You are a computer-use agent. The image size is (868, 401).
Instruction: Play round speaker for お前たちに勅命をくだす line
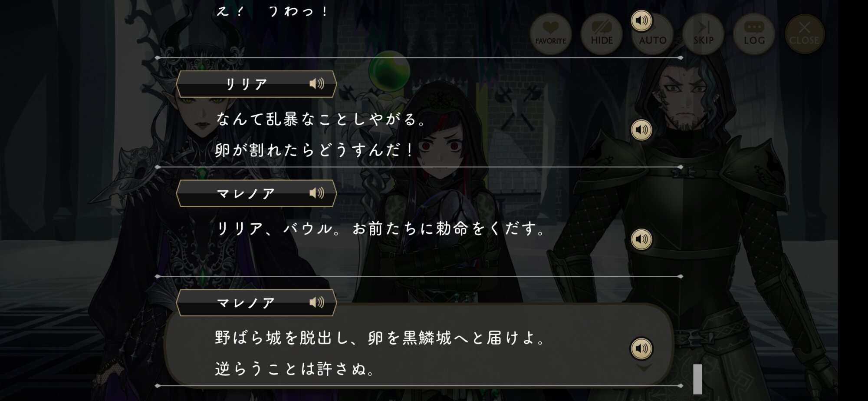pyautogui.click(x=641, y=239)
